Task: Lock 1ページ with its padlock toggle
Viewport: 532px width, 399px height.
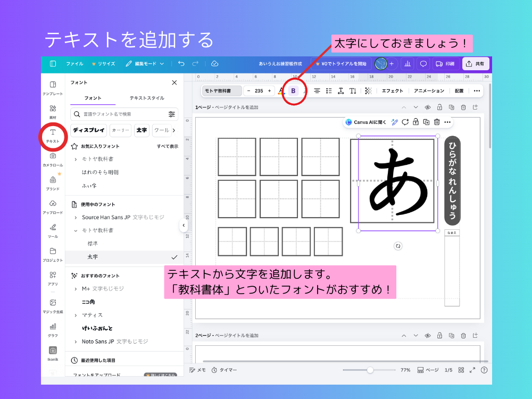Action: coord(440,107)
